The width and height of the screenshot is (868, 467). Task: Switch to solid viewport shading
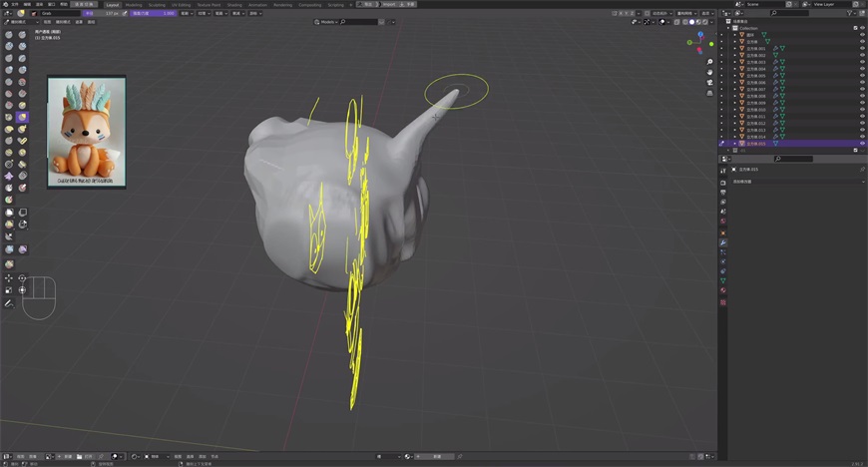point(691,22)
